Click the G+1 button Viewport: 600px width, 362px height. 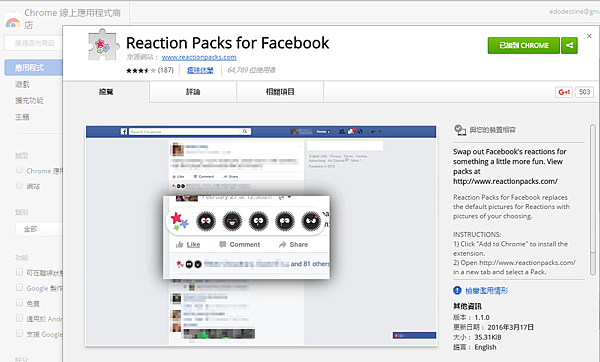[x=564, y=92]
